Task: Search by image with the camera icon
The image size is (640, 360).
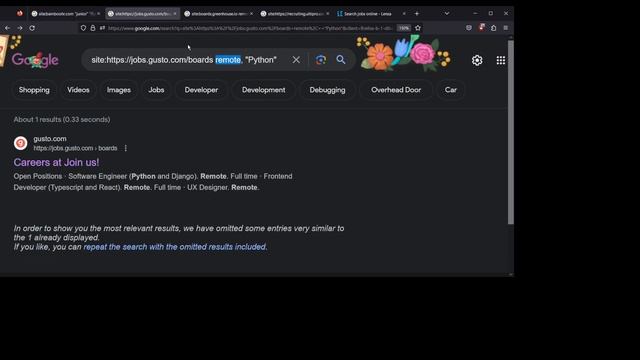Action: pos(321,60)
